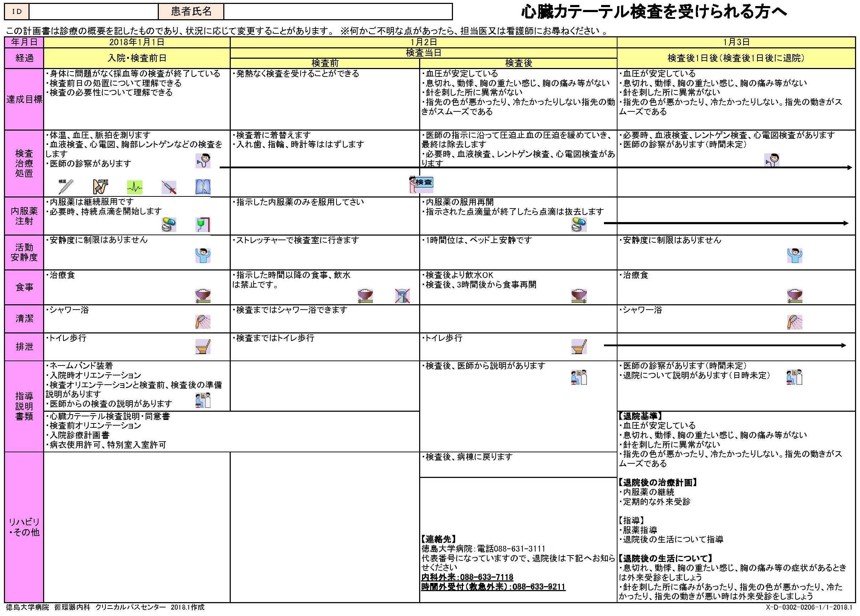Click the 【退院後の治療計画】 heading
The height and width of the screenshot is (616, 860).
658,482
